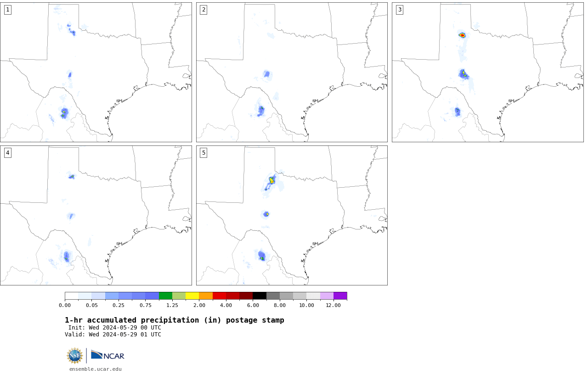Click the ensemble.ucar.edu text

click(96, 369)
